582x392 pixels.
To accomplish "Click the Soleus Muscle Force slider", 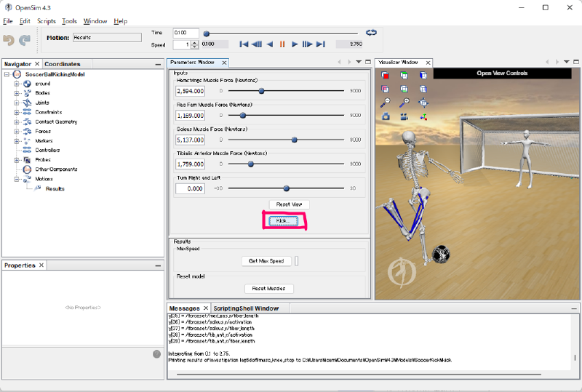I will (x=295, y=140).
